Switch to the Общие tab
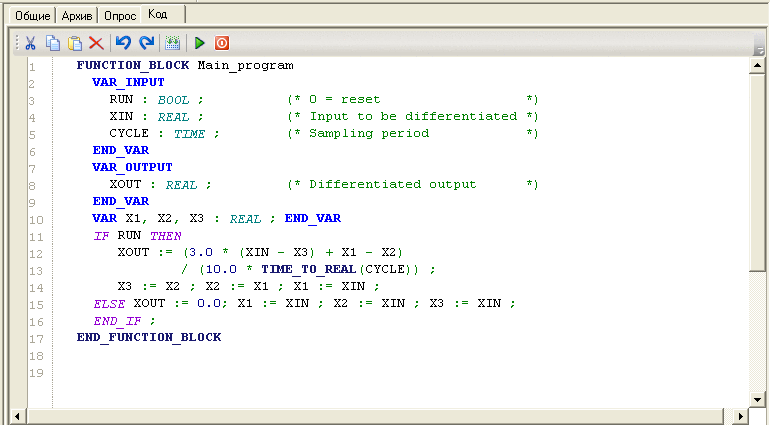This screenshot has height=426, width=770. pos(32,16)
